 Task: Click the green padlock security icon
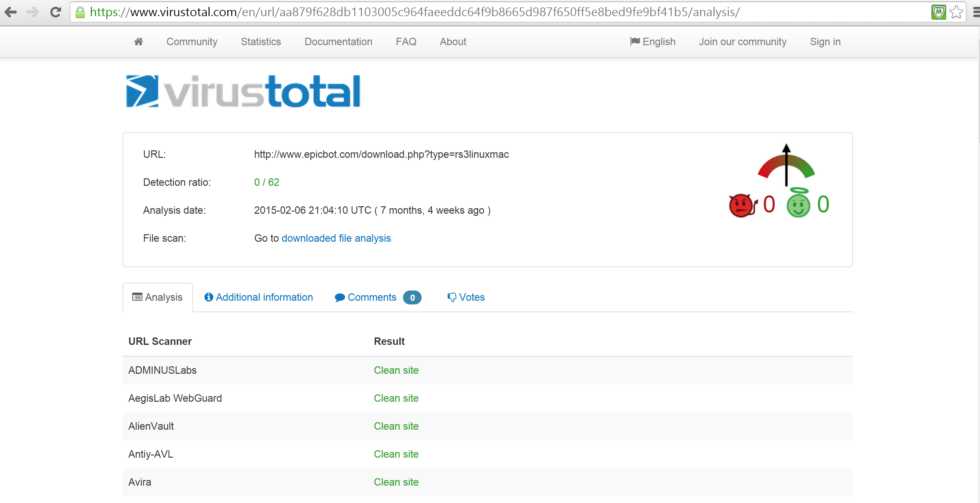(x=80, y=12)
